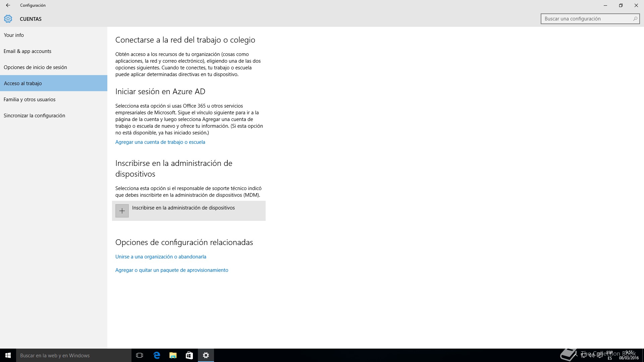Launch Microsoft Edge from the taskbar
Image resolution: width=644 pixels, height=362 pixels.
[156, 355]
